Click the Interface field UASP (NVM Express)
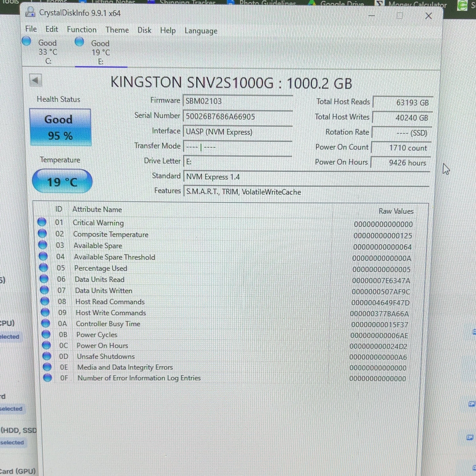This screenshot has width=476, height=476. pos(237,132)
